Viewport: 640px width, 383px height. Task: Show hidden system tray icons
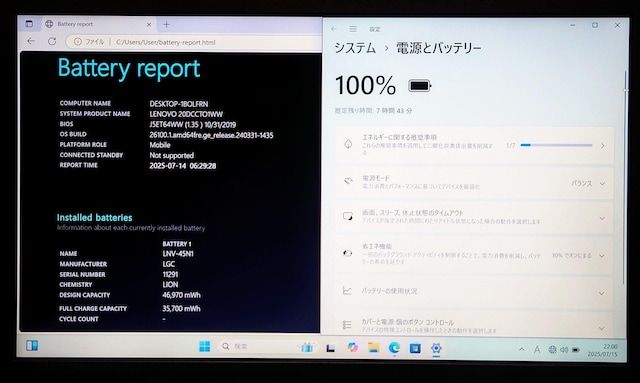point(522,350)
